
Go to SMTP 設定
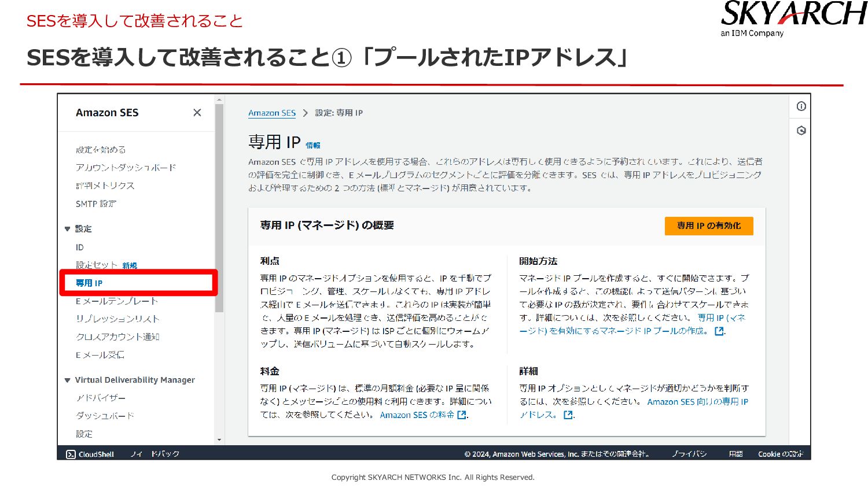point(96,204)
